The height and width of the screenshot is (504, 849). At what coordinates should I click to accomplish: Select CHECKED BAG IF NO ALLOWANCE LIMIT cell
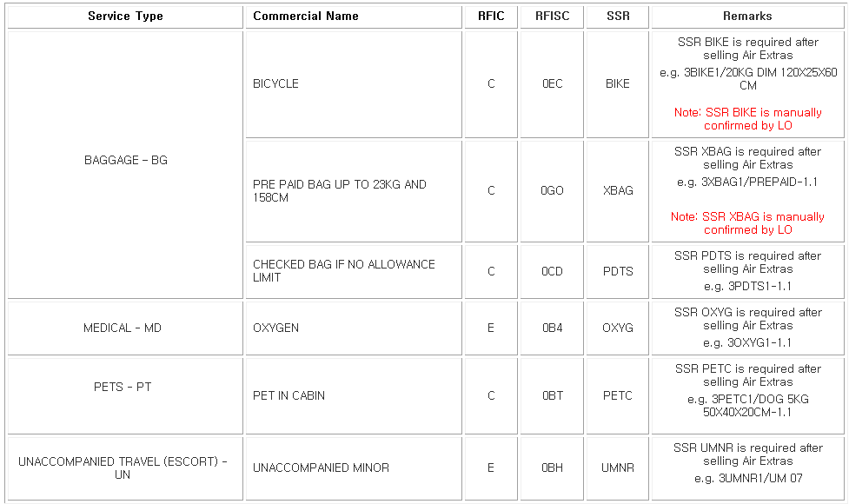tap(354, 271)
